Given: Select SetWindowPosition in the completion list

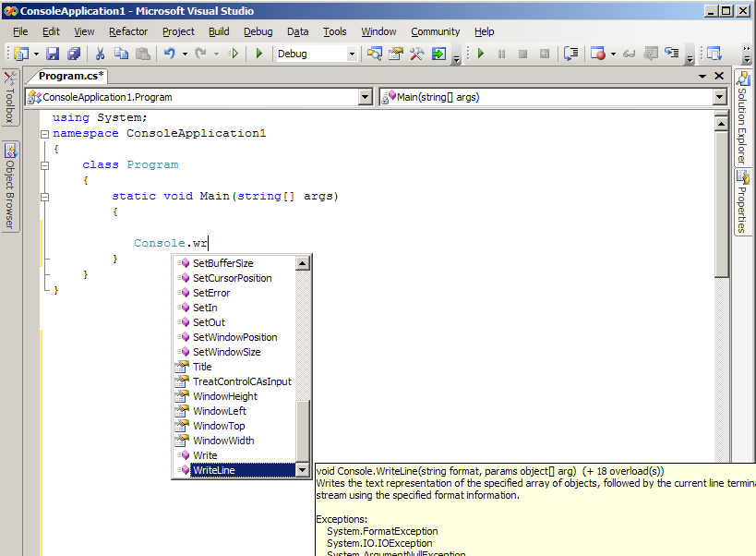Looking at the screenshot, I should (234, 337).
